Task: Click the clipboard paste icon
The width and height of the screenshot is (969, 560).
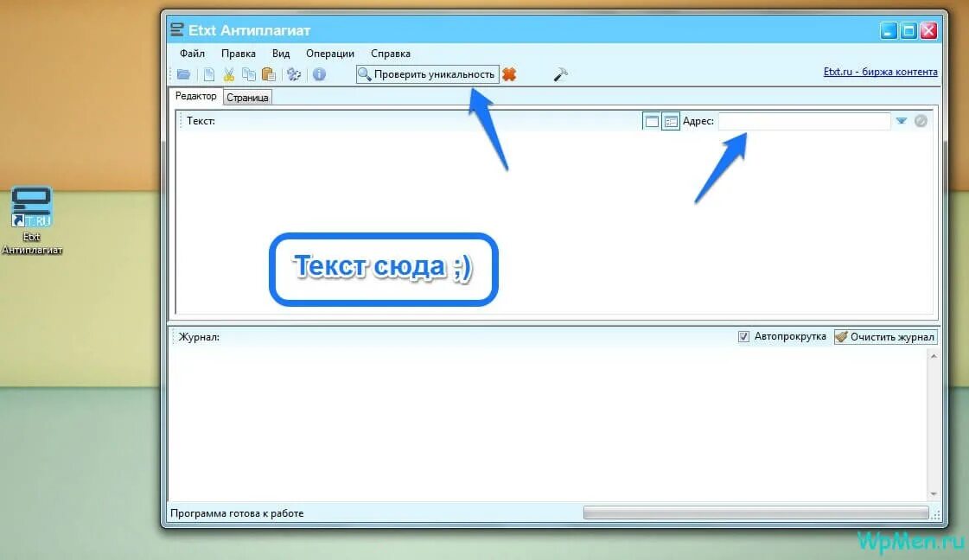Action: click(268, 74)
